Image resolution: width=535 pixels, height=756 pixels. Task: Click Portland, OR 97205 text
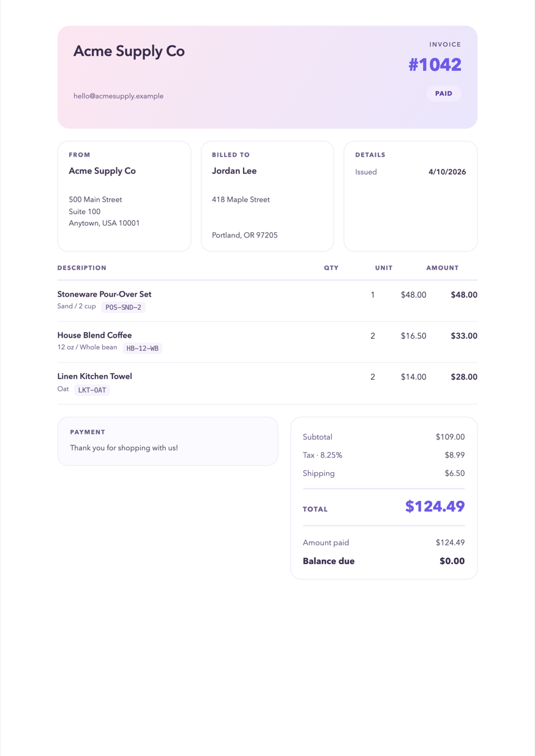pos(245,235)
